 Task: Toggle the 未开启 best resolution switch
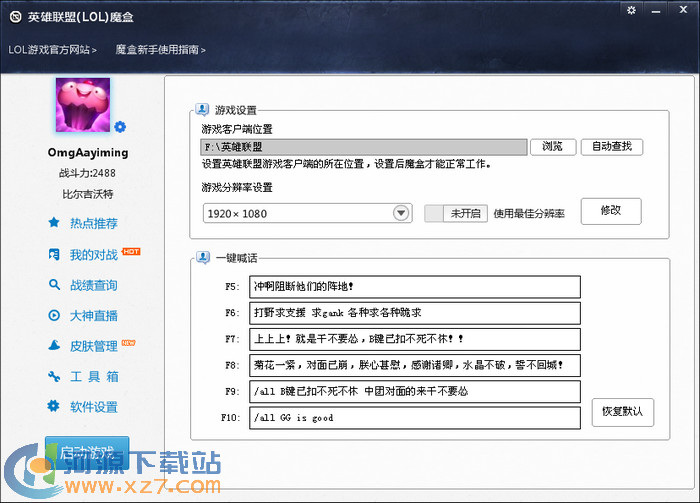[x=456, y=213]
